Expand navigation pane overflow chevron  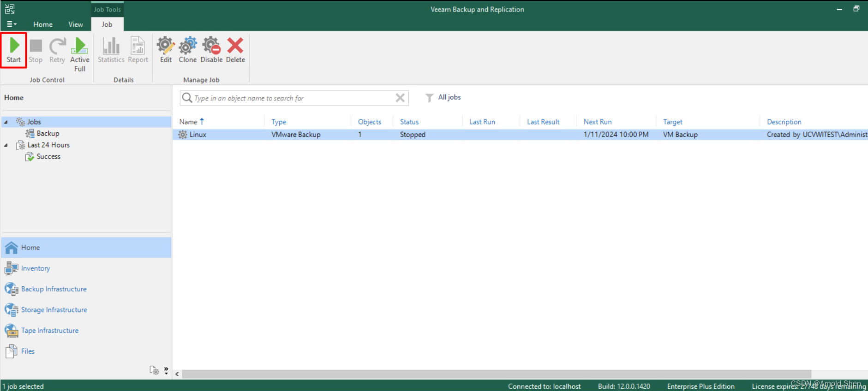click(x=166, y=370)
